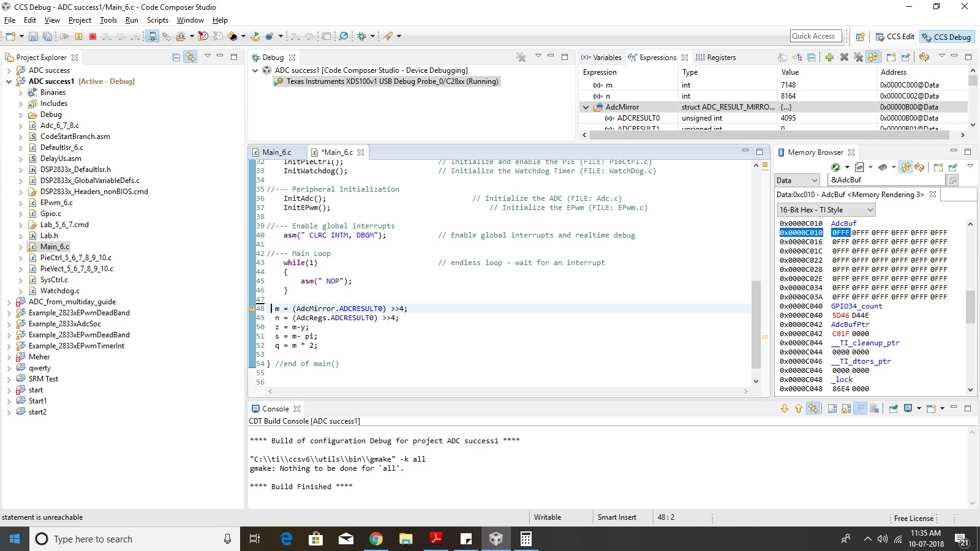This screenshot has width=980, height=551.
Task: Add a new expression with the green plus
Action: click(829, 57)
